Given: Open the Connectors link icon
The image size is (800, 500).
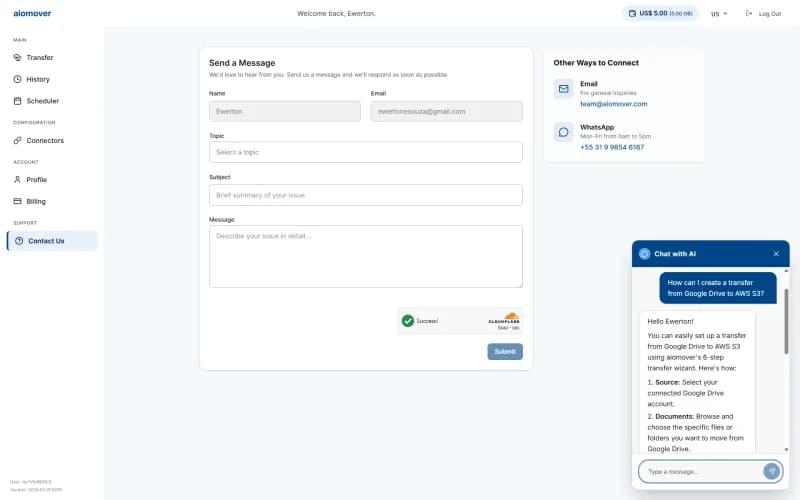Looking at the screenshot, I should (17, 140).
